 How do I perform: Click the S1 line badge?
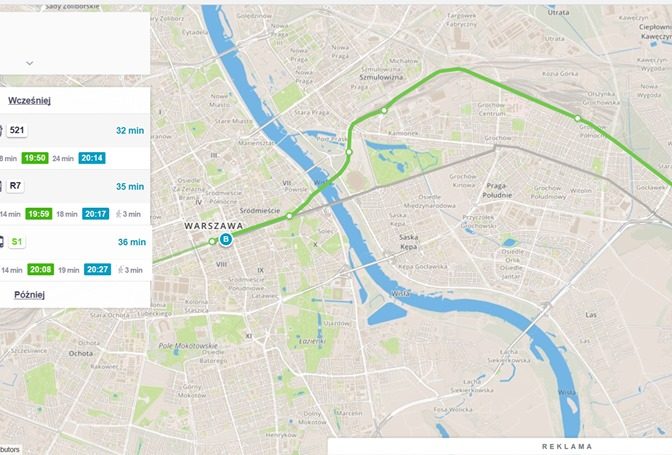tap(17, 242)
